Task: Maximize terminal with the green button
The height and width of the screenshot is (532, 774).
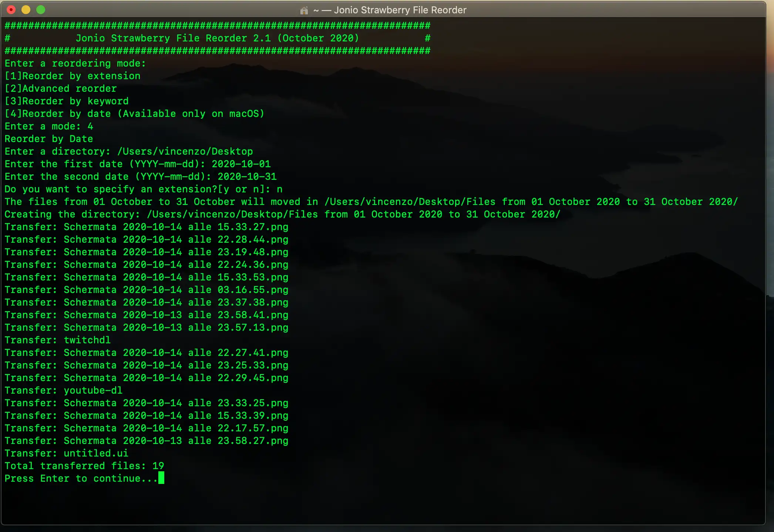Action: (x=41, y=10)
